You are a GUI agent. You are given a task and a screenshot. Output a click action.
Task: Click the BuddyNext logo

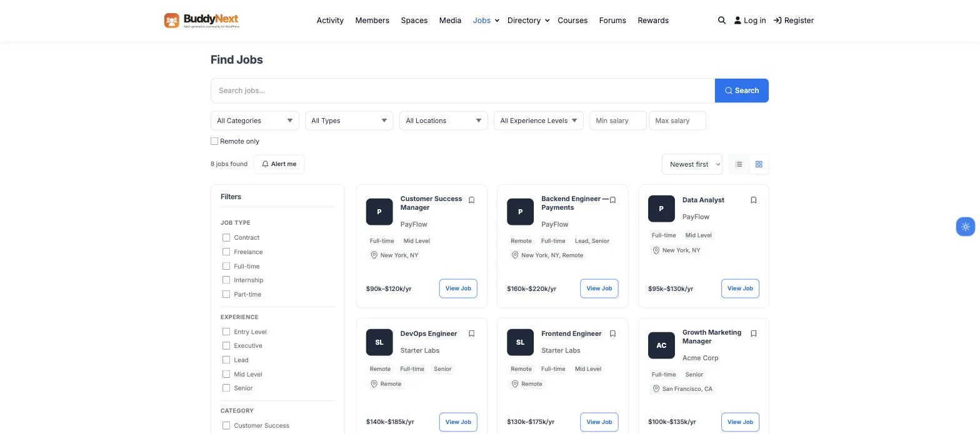click(201, 21)
